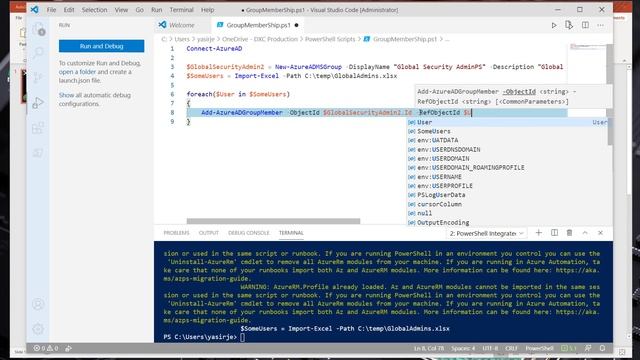640x360 pixels.
Task: Switch to the DEBUG CONSOLE tab
Action: (x=249, y=233)
